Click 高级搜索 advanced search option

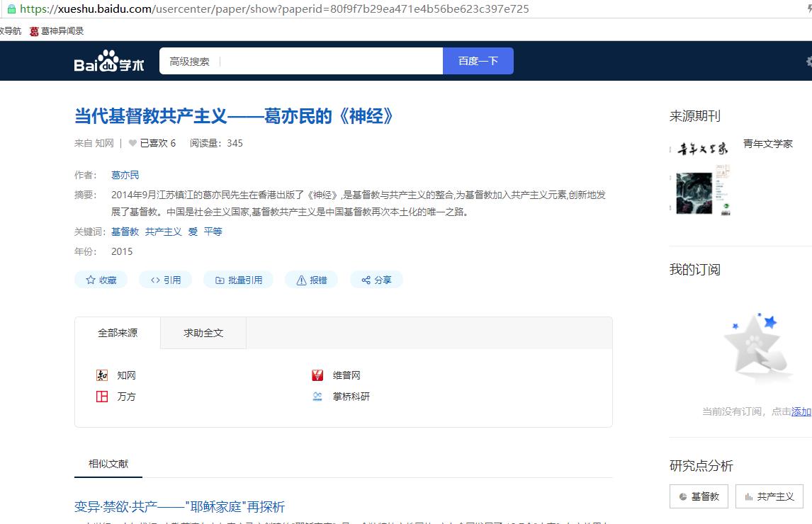click(x=189, y=62)
